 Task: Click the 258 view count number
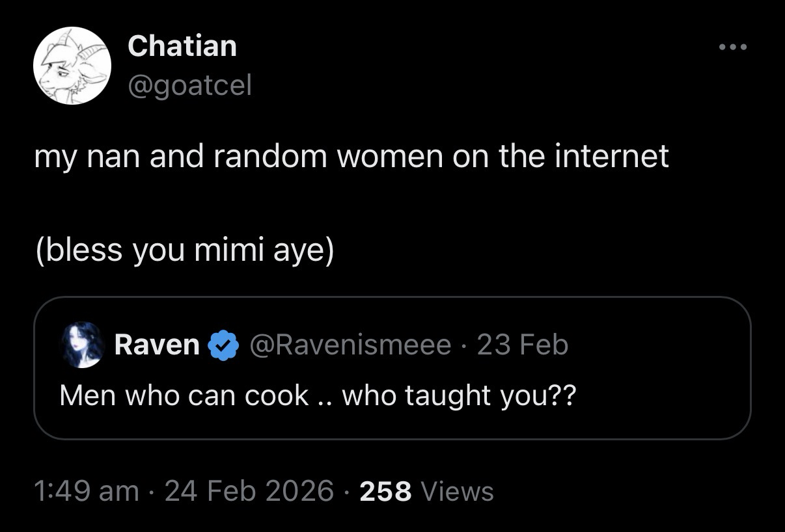[385, 492]
